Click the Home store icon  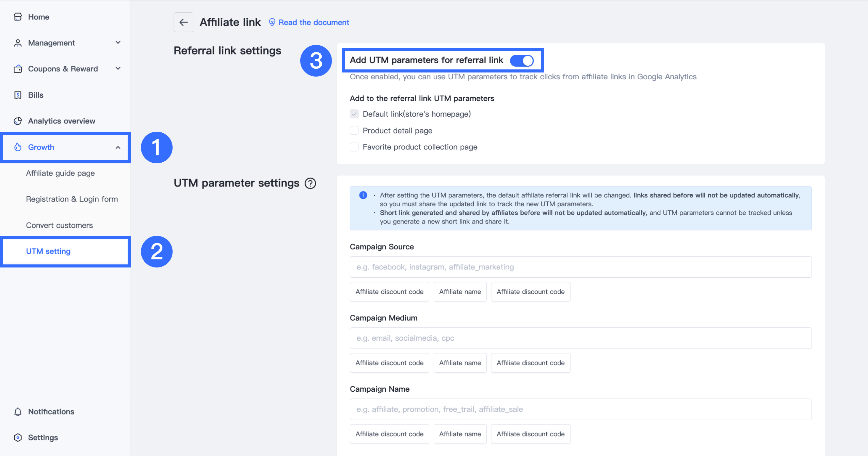[18, 17]
